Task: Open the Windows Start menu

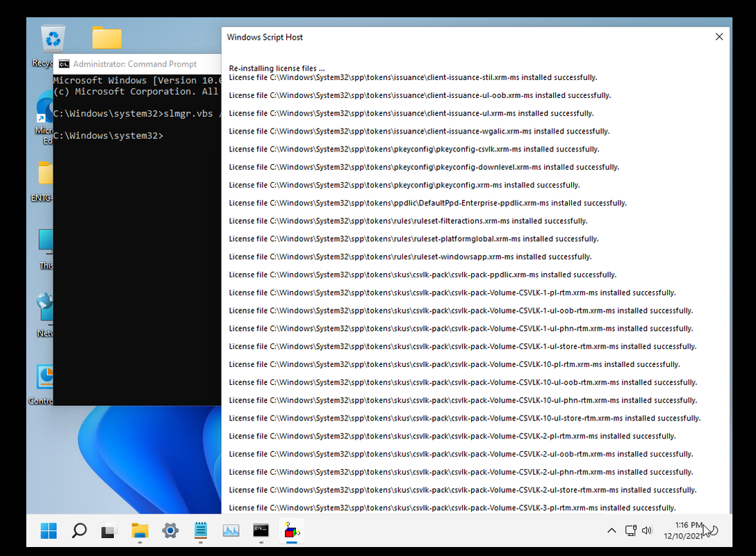Action: pyautogui.click(x=49, y=531)
